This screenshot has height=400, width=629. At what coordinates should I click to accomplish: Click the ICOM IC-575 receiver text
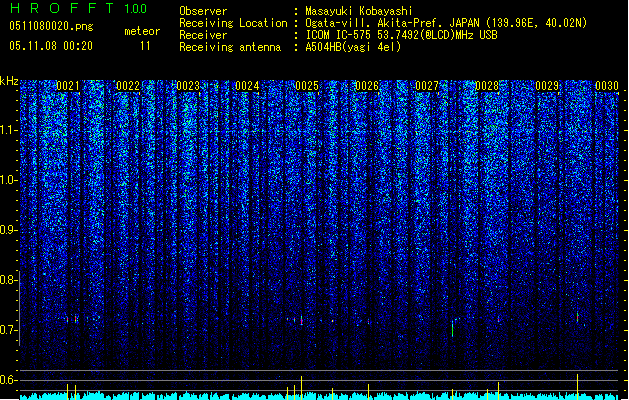click(x=401, y=35)
